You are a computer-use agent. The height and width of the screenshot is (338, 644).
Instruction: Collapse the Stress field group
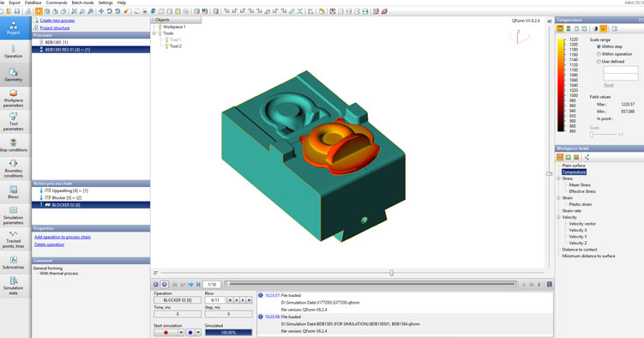click(x=558, y=178)
